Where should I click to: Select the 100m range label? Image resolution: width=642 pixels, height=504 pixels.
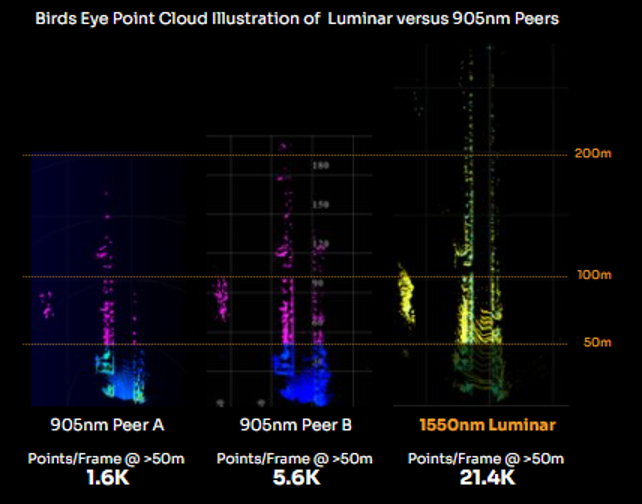click(x=593, y=274)
